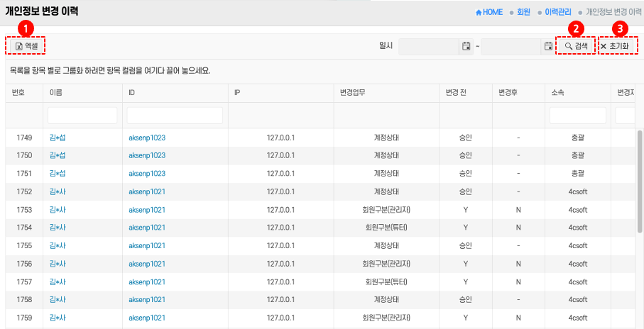Image resolution: width=644 pixels, height=329 pixels.
Task: Open the start date calendar picker
Action: pos(466,46)
